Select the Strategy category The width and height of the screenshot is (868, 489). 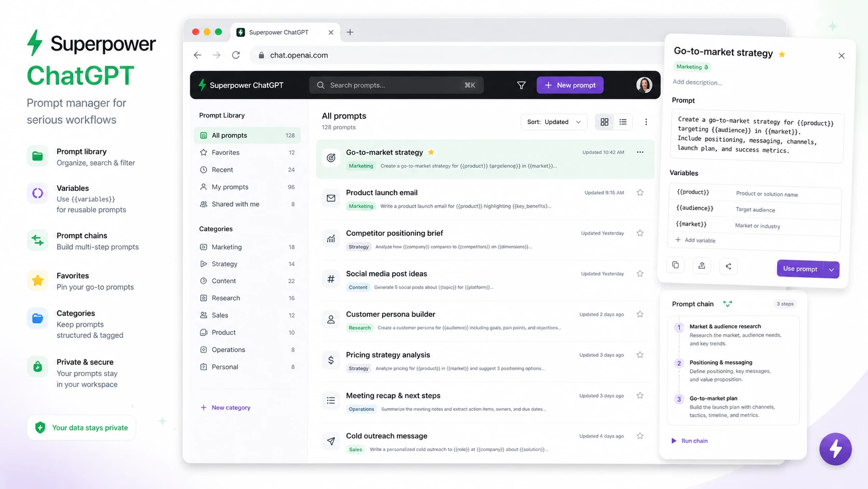[x=247, y=264]
